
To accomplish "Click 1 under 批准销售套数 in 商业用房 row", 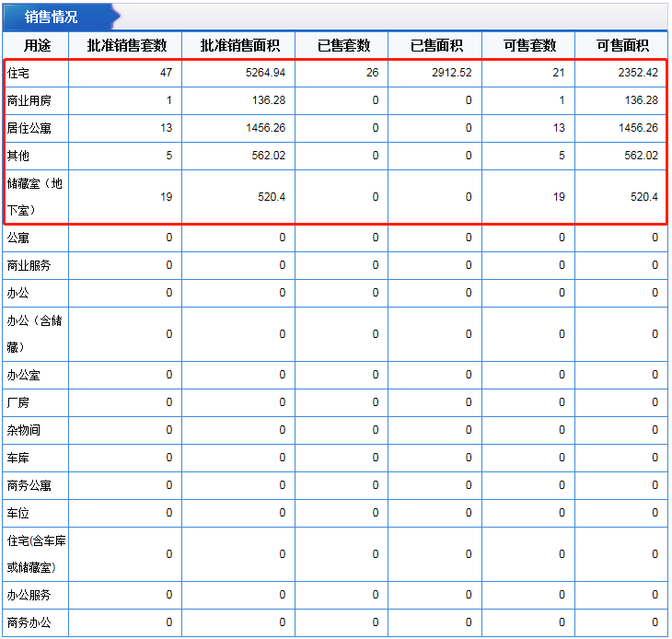I will 169,100.
